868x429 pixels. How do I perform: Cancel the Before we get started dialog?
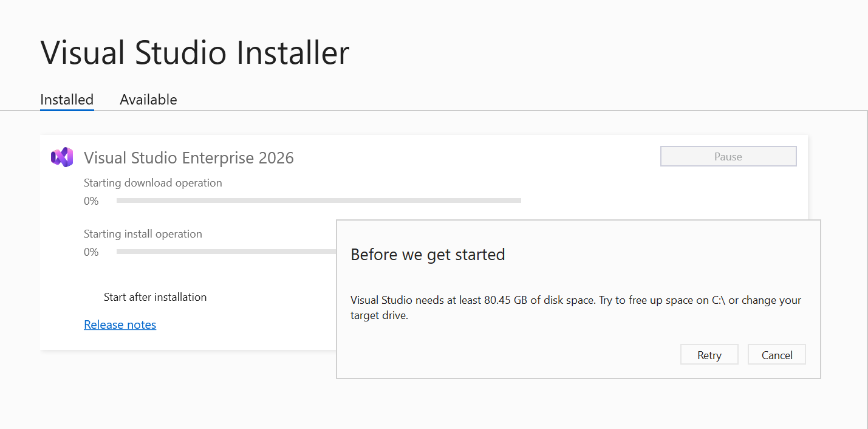[x=776, y=354]
